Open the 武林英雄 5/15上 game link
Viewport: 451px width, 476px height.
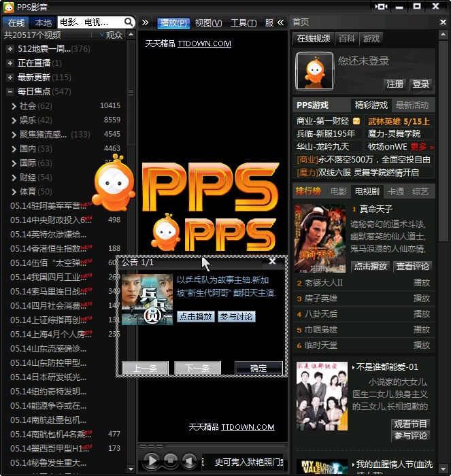399,122
